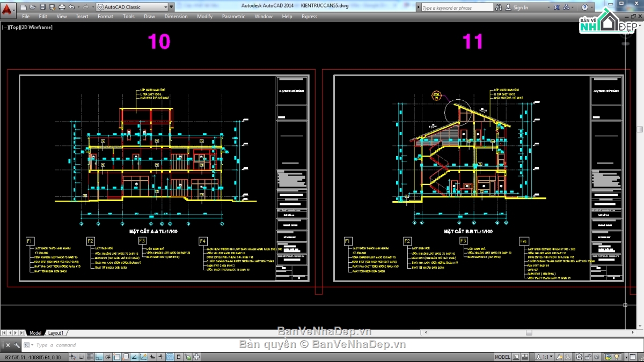Screen dimensions: 644x362
Task: Toggle Show/Hide Lineweight display
Action: tap(160, 357)
